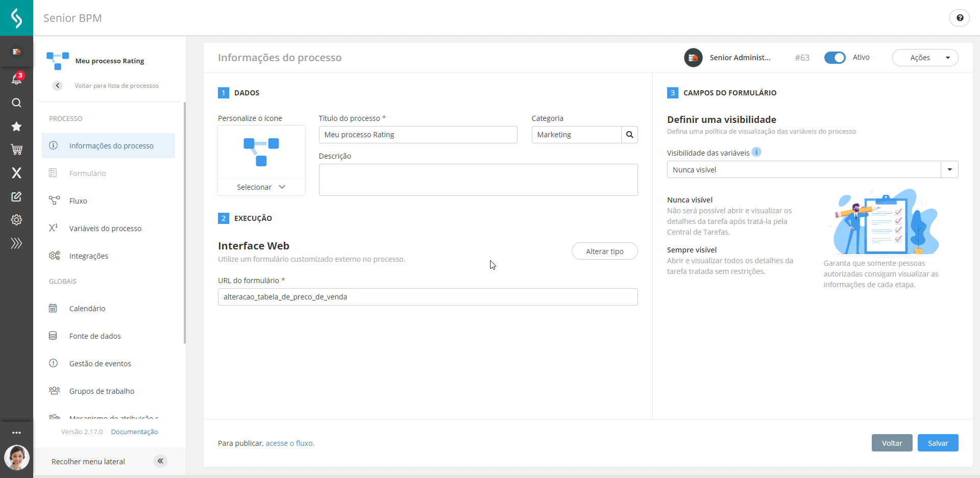Search a Categoria using the magnifier icon
This screenshot has width=980, height=478.
(629, 134)
